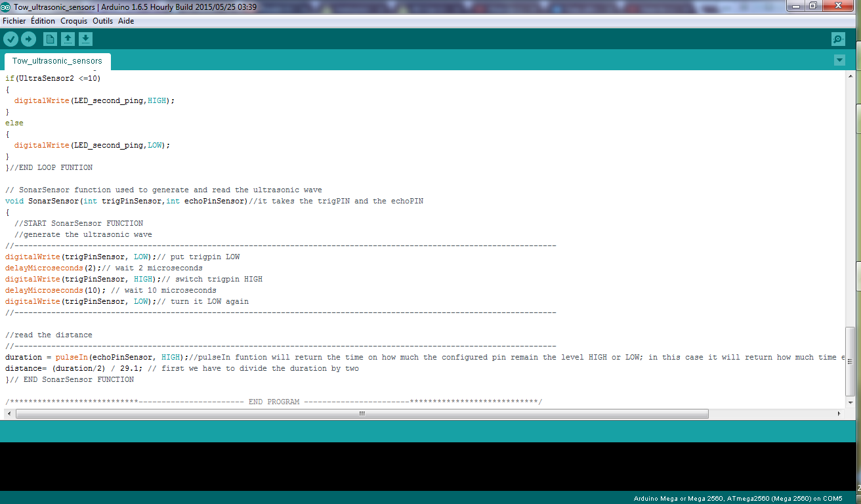Click the Verify sketch checkmark icon
The height and width of the screenshot is (504, 861).
pos(10,39)
